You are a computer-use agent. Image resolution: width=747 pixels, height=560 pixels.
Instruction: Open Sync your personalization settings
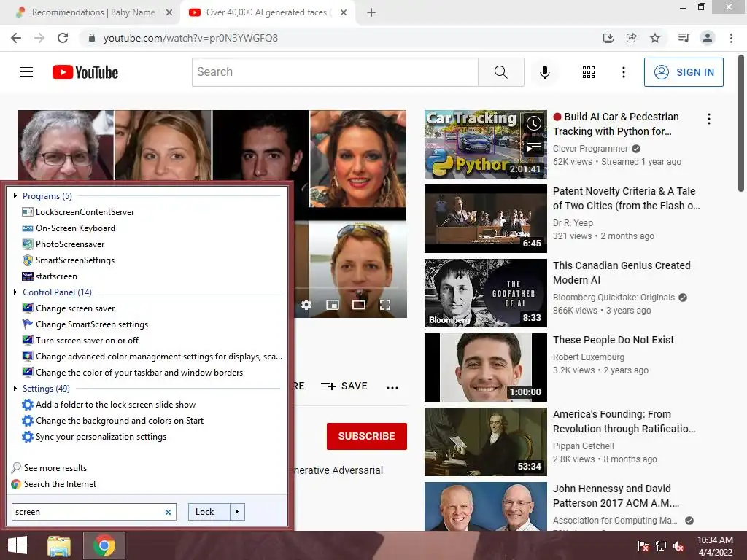101,437
